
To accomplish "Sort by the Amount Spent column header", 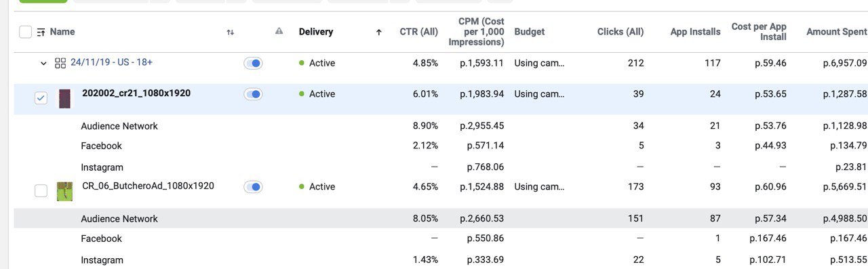I will [x=836, y=32].
